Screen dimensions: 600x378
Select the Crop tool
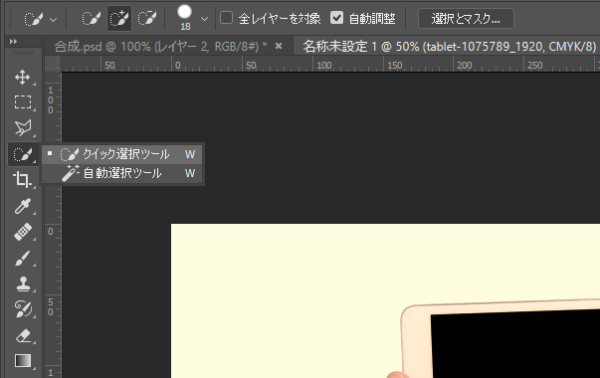[x=23, y=179]
